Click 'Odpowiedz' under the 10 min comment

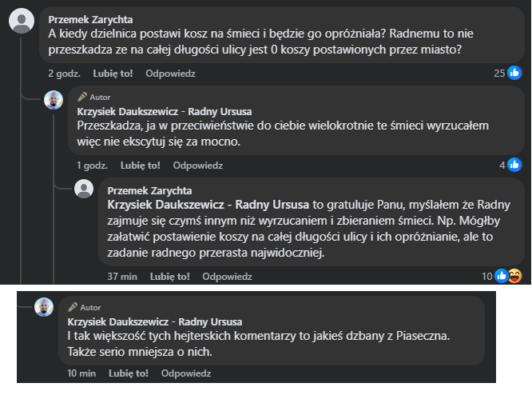(x=186, y=373)
